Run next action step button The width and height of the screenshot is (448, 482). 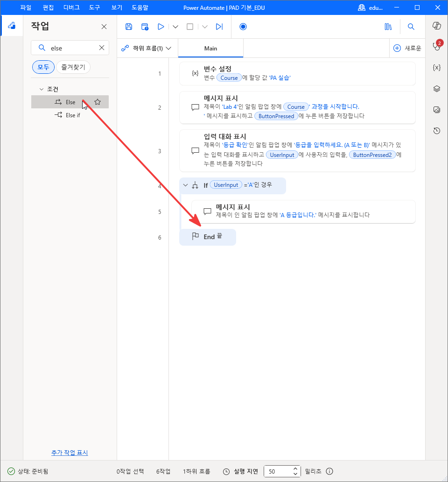219,27
